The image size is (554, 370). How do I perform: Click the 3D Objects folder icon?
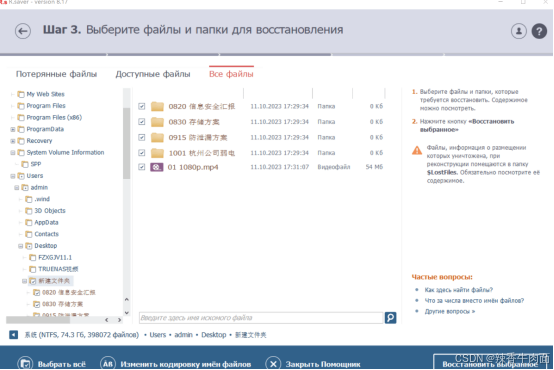(x=29, y=211)
